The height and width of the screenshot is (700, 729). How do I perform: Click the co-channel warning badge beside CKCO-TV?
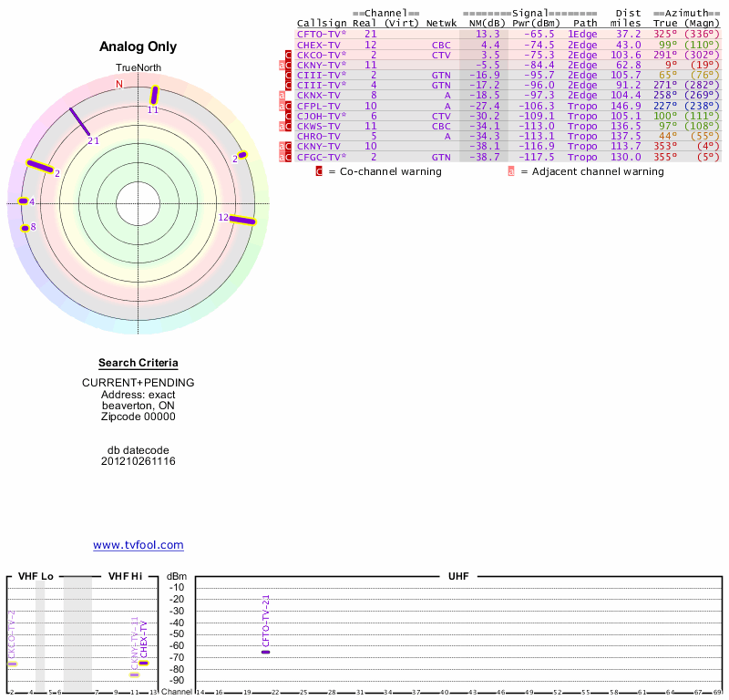point(289,55)
